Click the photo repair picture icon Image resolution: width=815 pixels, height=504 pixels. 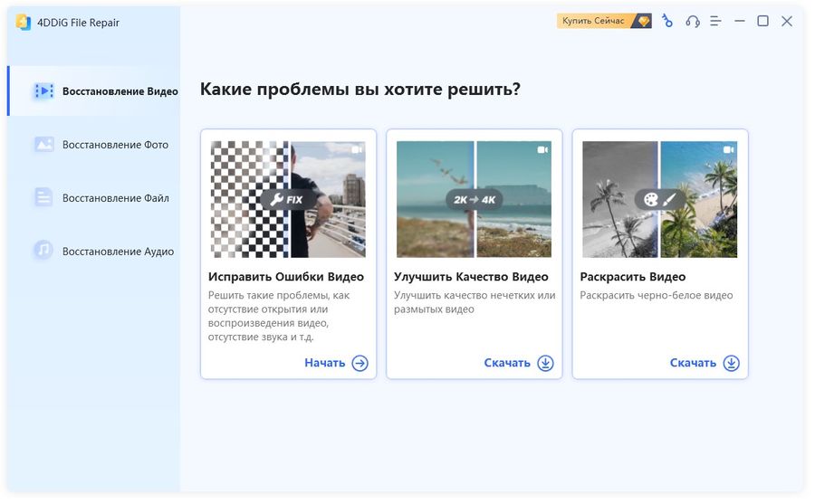coord(44,145)
